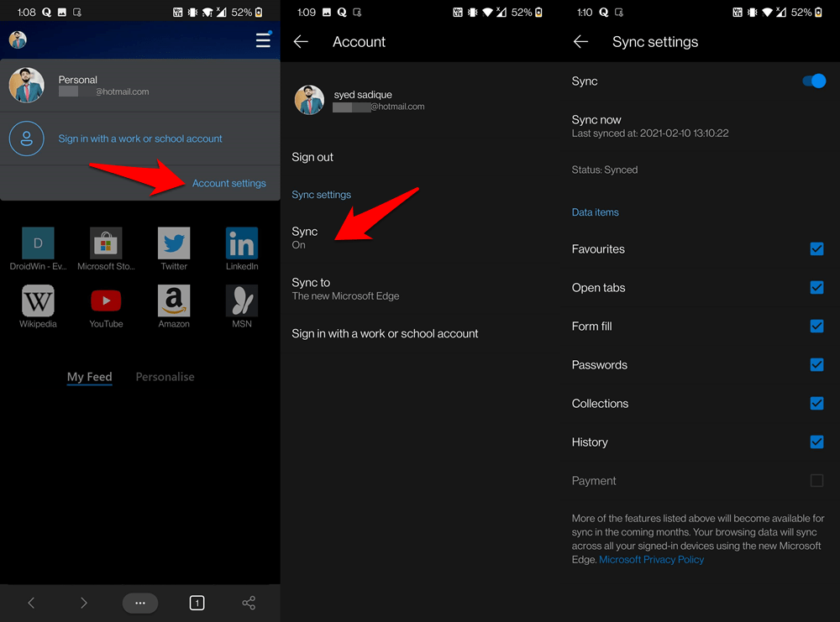Open the Twitter shortcut tile
This screenshot has height=622, width=840.
[174, 249]
